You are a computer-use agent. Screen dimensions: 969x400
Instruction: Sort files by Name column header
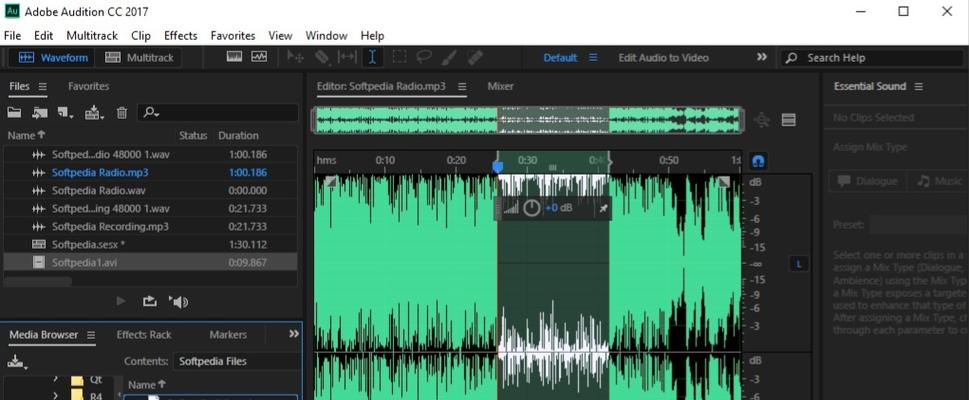coord(27,135)
